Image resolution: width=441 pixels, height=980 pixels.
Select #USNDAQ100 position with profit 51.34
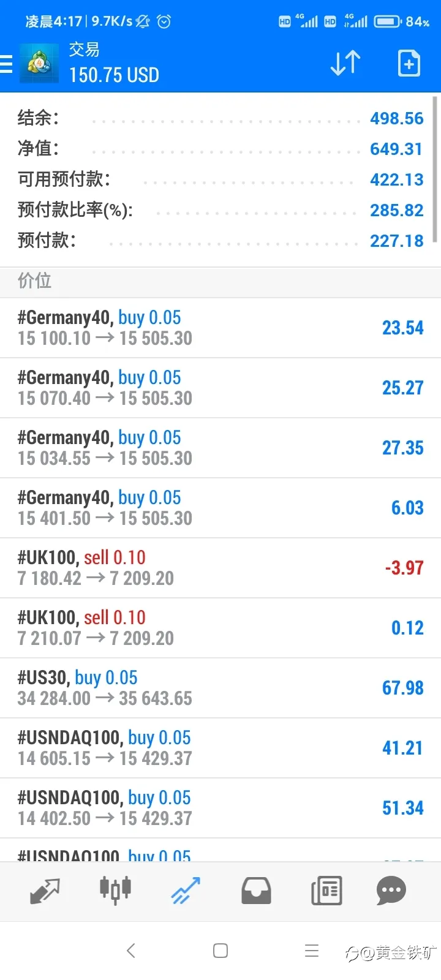[x=221, y=808]
